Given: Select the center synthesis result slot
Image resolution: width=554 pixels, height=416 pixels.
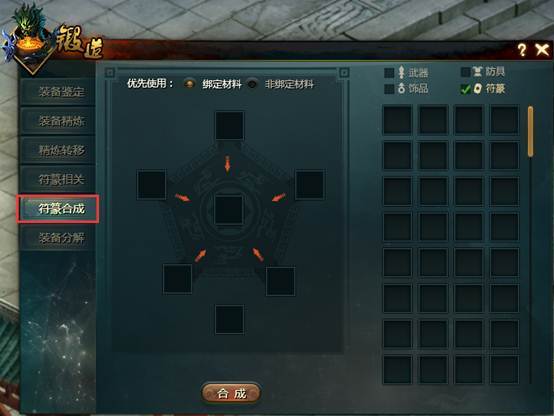Looking at the screenshot, I should pos(229,210).
